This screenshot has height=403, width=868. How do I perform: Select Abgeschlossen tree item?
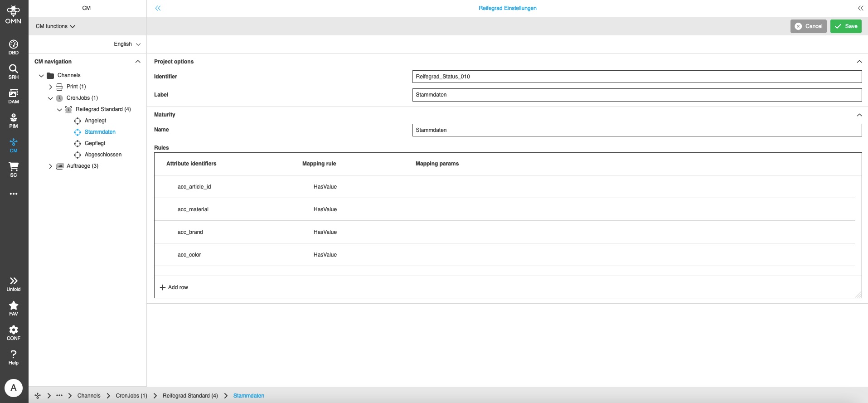tap(103, 155)
